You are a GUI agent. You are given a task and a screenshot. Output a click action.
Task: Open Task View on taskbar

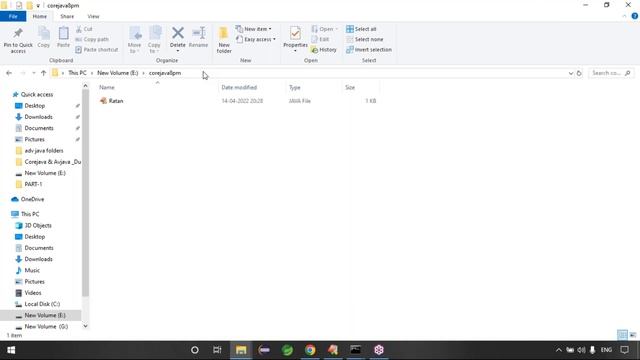pos(217,350)
